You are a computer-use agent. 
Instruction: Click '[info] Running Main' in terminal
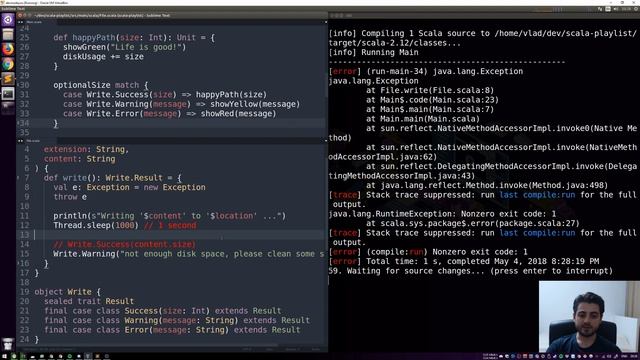click(373, 52)
